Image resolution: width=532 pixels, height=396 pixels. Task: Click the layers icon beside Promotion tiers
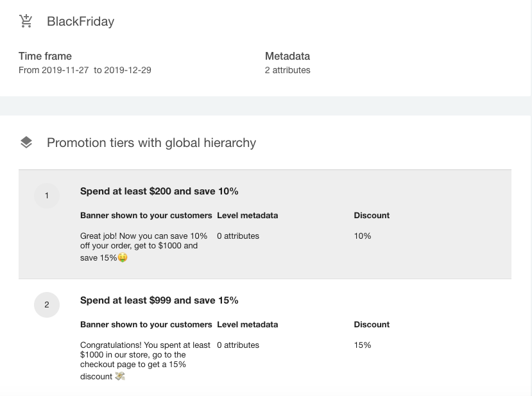26,142
